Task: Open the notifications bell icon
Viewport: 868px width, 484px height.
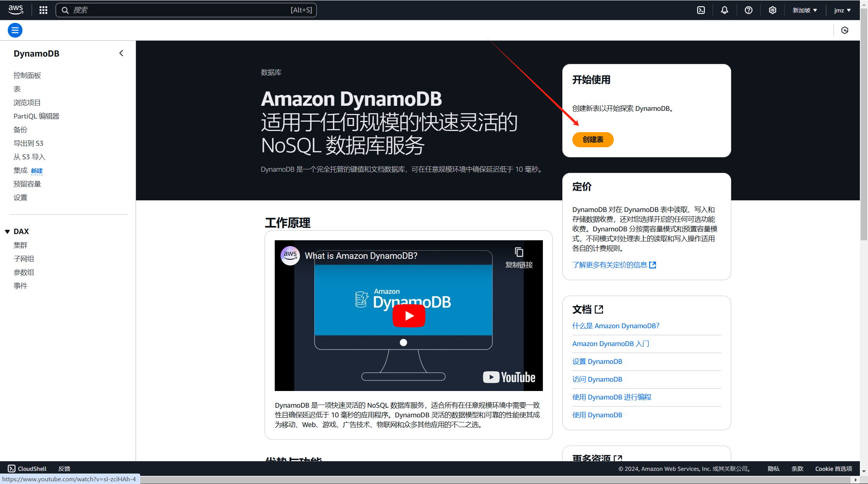Action: click(x=725, y=10)
